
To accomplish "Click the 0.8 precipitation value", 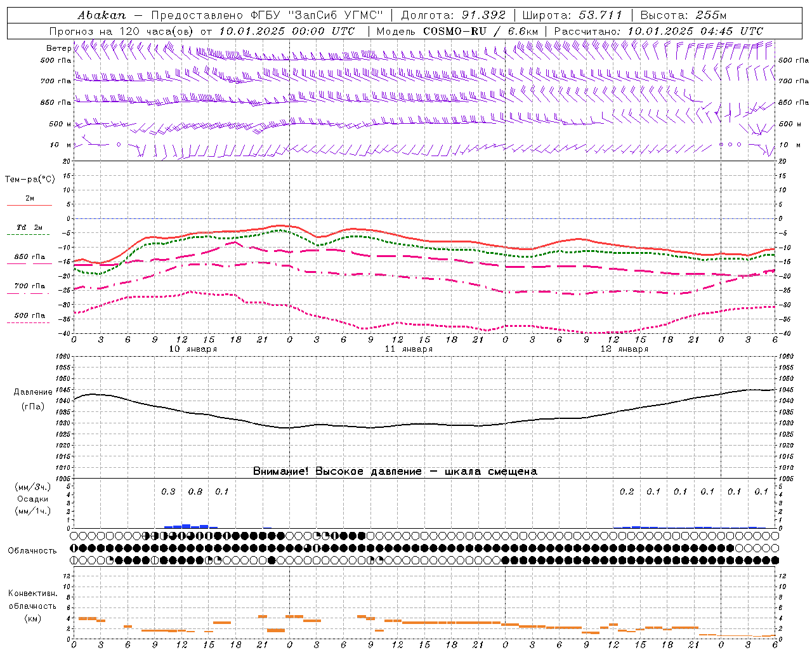I will 195,491.
